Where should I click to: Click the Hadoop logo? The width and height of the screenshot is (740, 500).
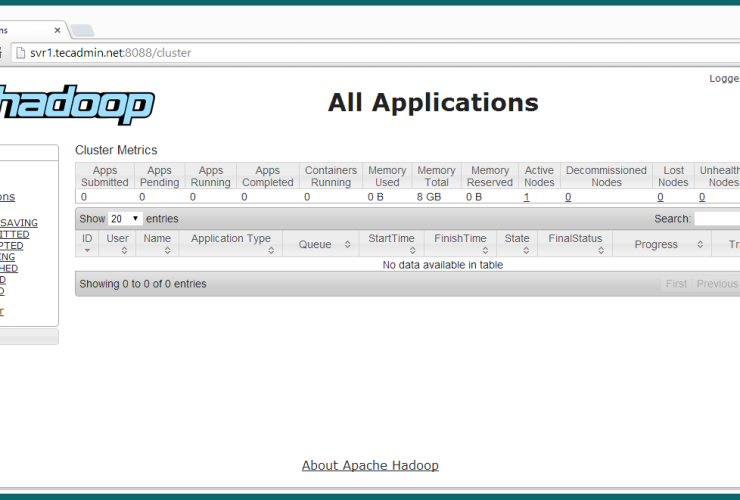[x=77, y=104]
